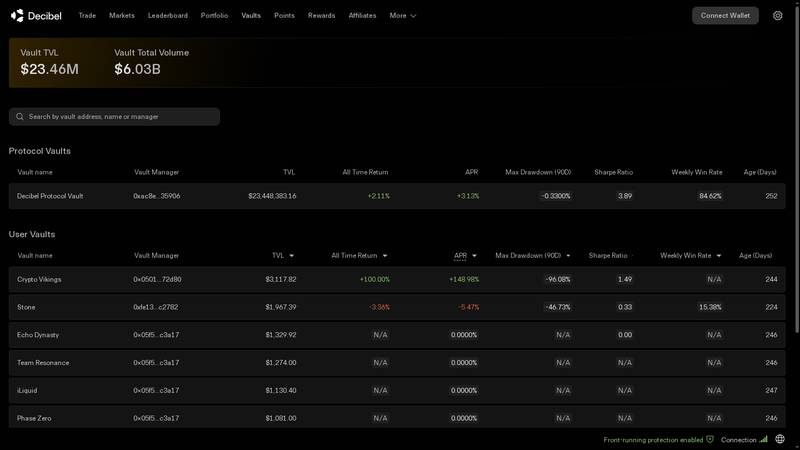Screen dimensions: 800x450
Task: Select the Vaults tab
Action: [251, 16]
